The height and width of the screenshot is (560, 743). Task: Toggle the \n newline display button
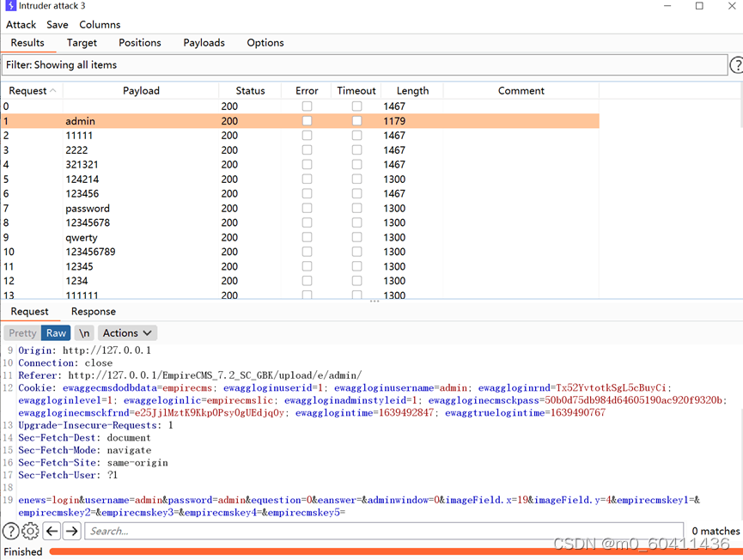84,333
